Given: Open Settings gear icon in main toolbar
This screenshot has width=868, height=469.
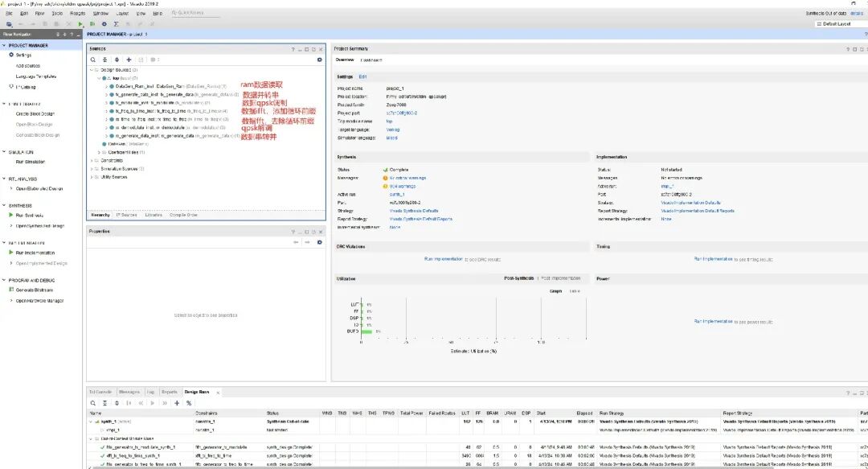Looking at the screenshot, I should click(x=104, y=24).
